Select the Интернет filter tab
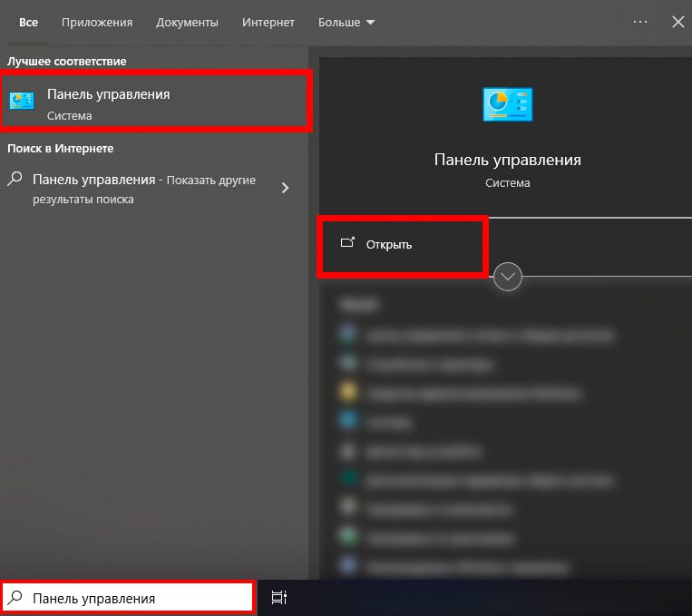 pyautogui.click(x=268, y=22)
